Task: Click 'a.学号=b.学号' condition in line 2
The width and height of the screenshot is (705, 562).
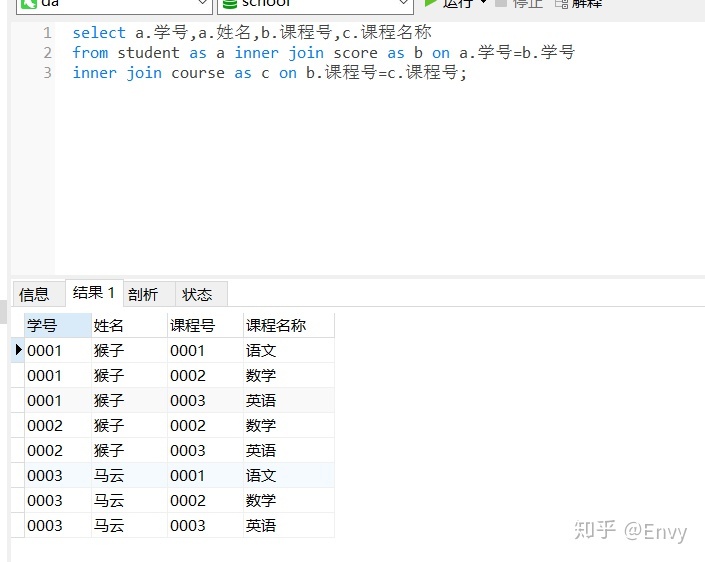Action: point(517,52)
